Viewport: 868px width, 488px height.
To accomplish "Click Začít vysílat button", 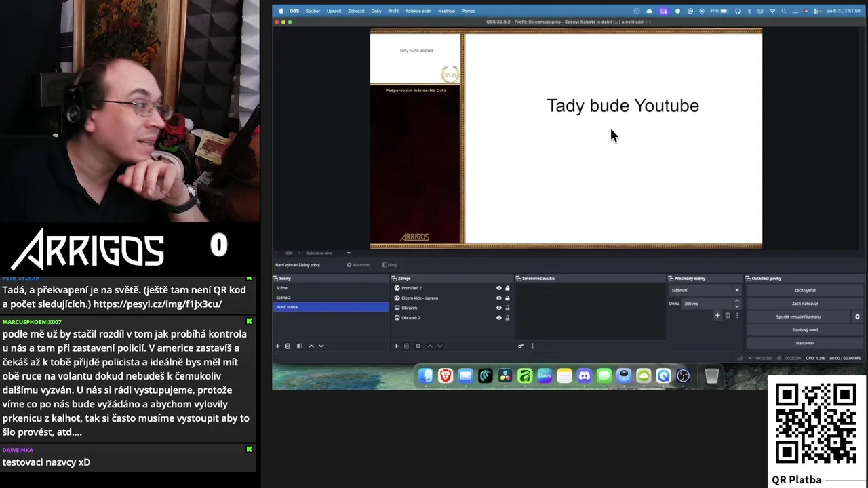I will click(805, 290).
